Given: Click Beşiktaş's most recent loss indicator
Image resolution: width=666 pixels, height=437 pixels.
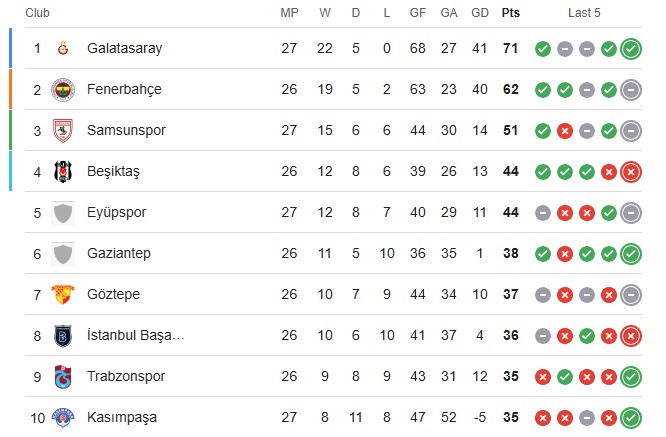Looking at the screenshot, I should [631, 172].
